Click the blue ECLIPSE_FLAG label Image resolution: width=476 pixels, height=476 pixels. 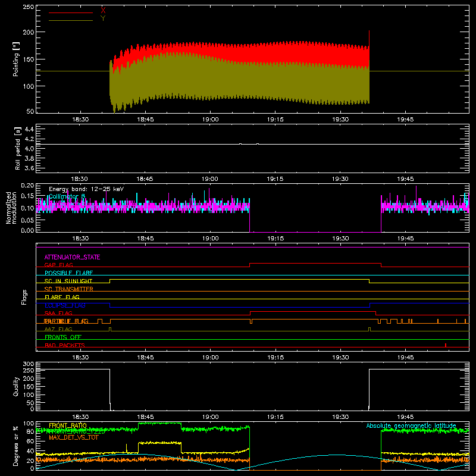[x=65, y=305]
